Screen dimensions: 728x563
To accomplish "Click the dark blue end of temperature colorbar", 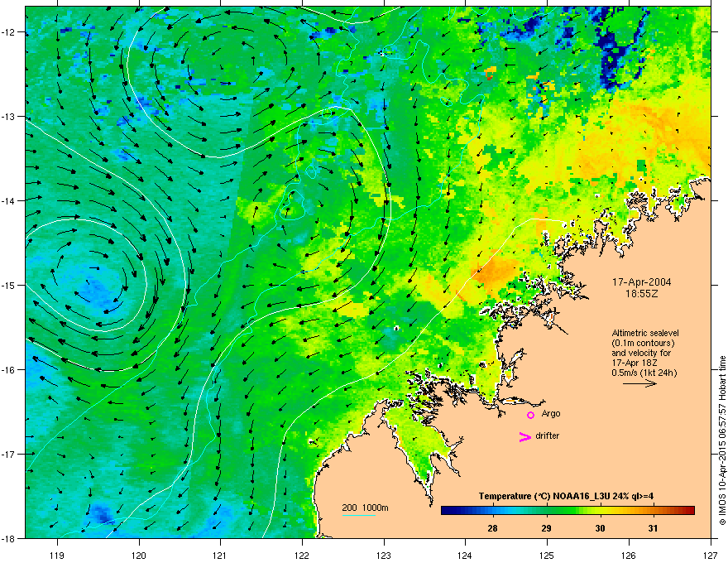I will click(x=448, y=511).
